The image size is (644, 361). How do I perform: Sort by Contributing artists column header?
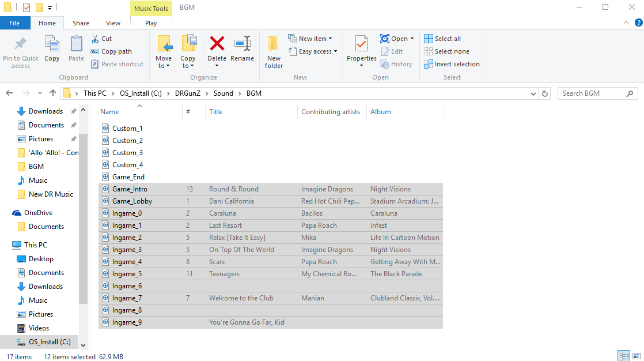(331, 112)
